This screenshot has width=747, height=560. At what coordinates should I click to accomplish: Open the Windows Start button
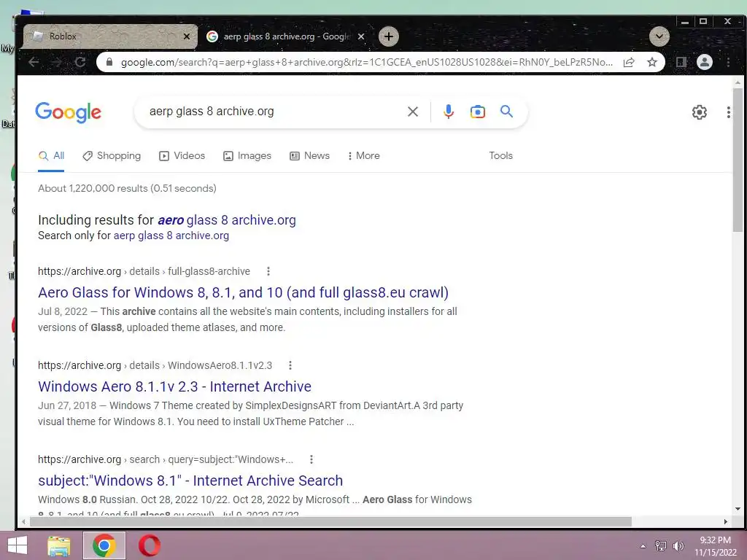click(18, 545)
